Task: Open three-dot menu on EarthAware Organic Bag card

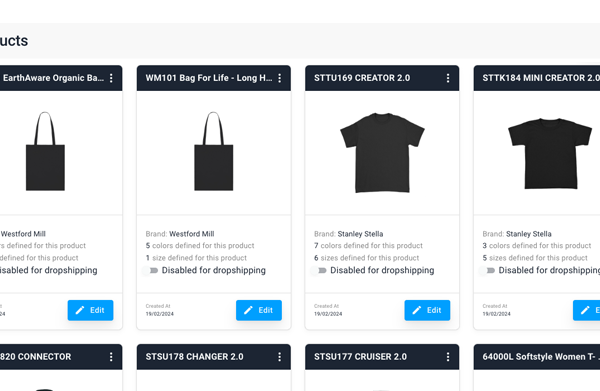Action: tap(111, 78)
